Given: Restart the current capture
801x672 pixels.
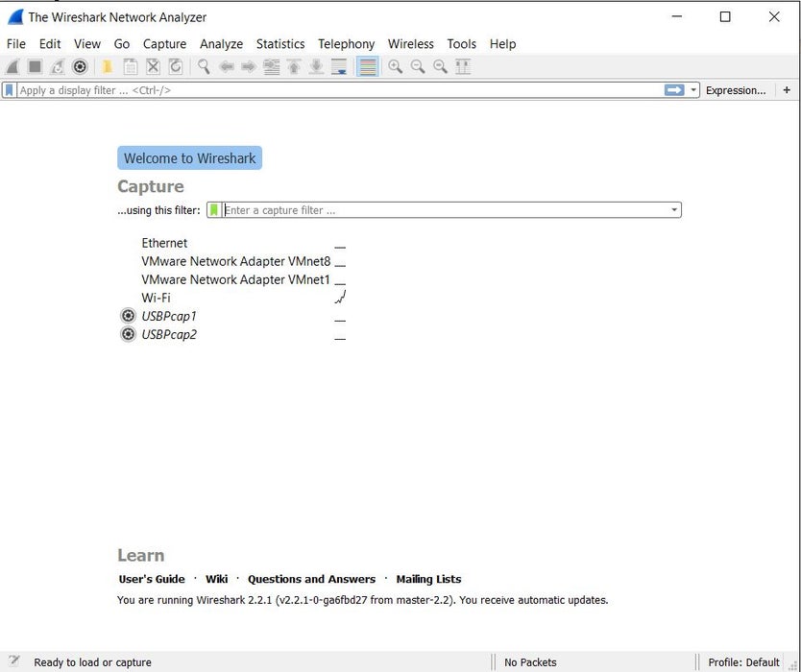Looking at the screenshot, I should pyautogui.click(x=58, y=66).
